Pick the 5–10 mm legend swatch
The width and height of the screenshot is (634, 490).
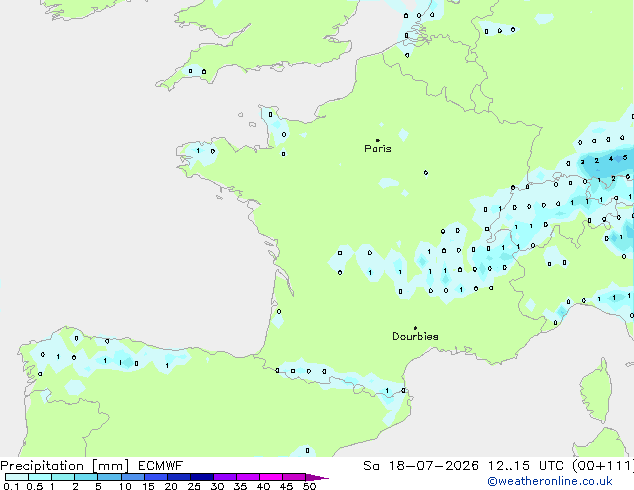pos(109,477)
